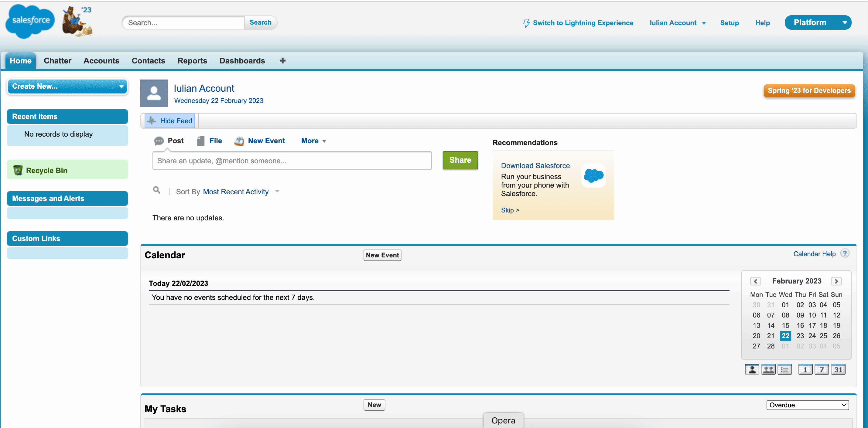This screenshot has height=428, width=868.
Task: Click the Spring '23 mascot image
Action: pos(77,21)
